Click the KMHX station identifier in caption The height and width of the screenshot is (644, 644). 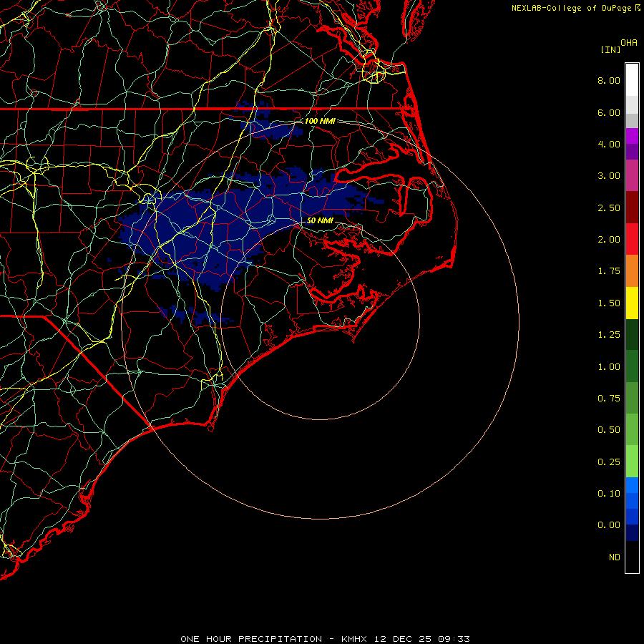click(354, 639)
